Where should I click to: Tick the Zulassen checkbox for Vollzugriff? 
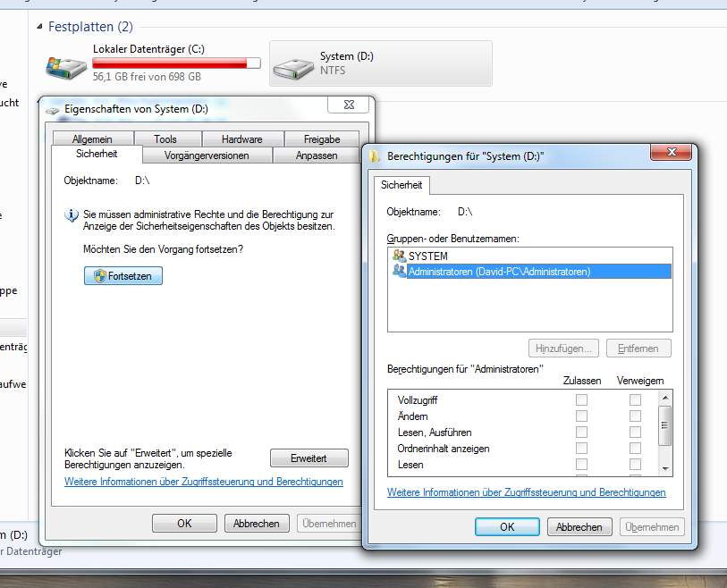coord(581,400)
